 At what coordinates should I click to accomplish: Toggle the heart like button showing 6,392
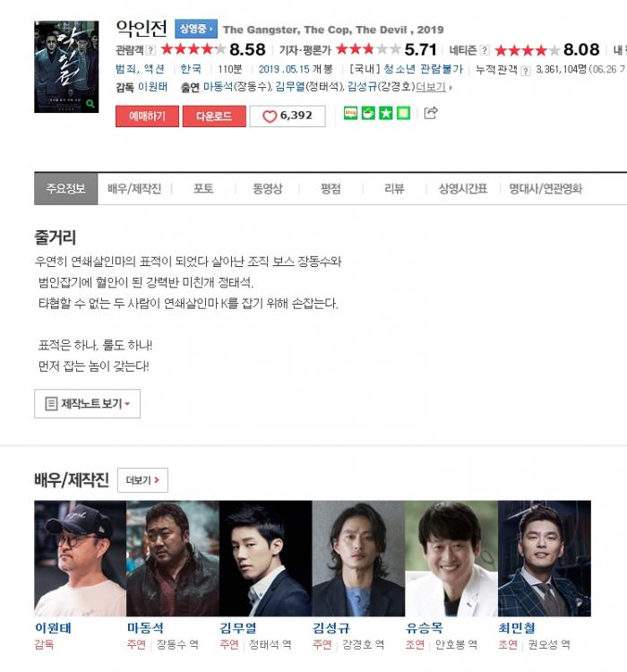pyautogui.click(x=288, y=116)
